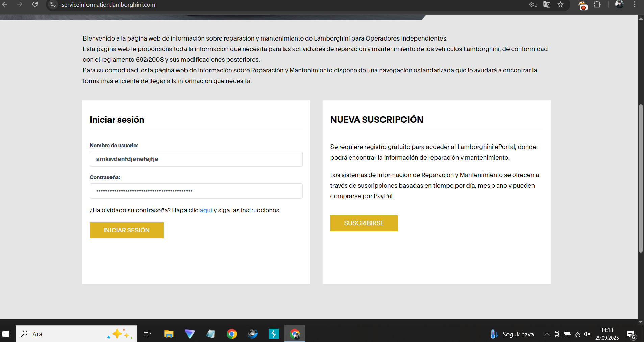This screenshot has height=342, width=644.
Task: Open the teal lightning bolt app
Action: (x=274, y=334)
